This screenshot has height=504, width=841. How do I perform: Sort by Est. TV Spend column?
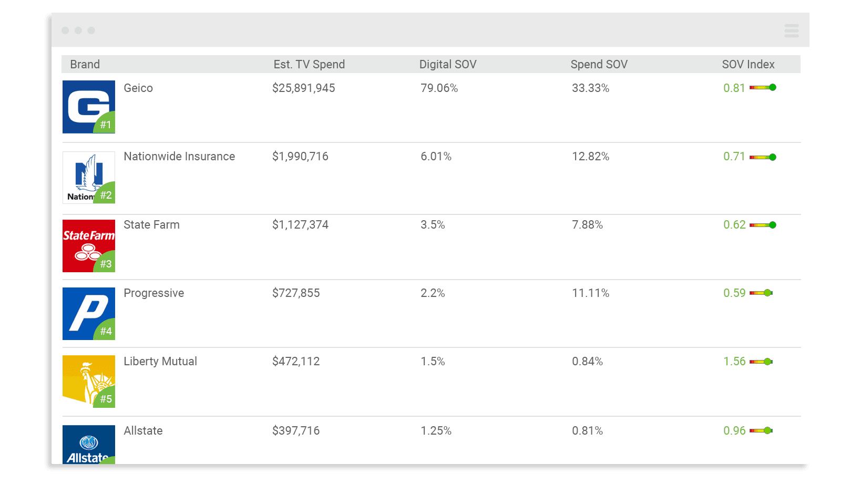coord(309,64)
